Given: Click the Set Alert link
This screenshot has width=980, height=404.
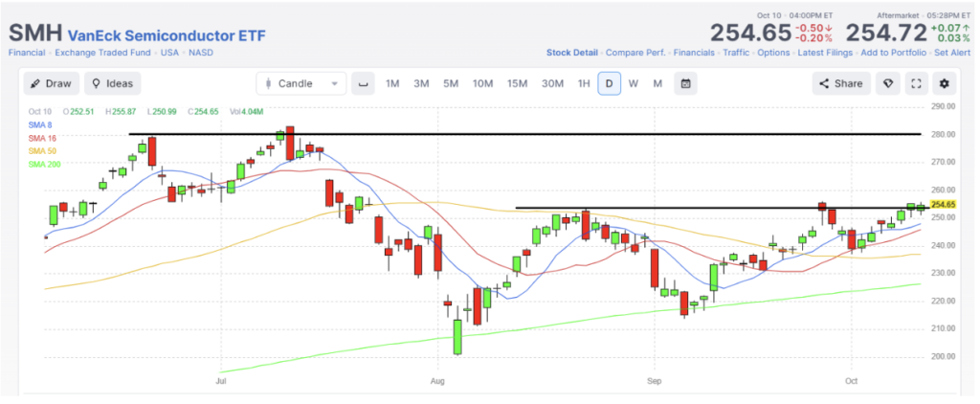Looking at the screenshot, I should 952,53.
